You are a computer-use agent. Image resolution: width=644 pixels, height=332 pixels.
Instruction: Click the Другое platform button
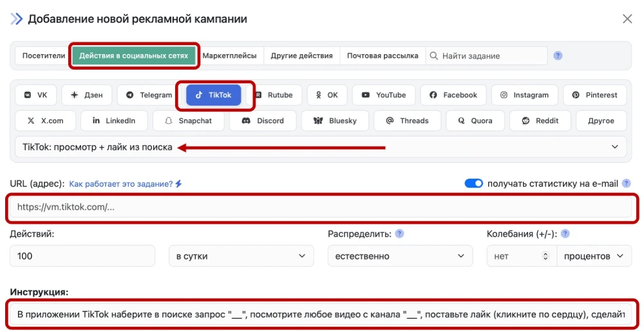600,121
